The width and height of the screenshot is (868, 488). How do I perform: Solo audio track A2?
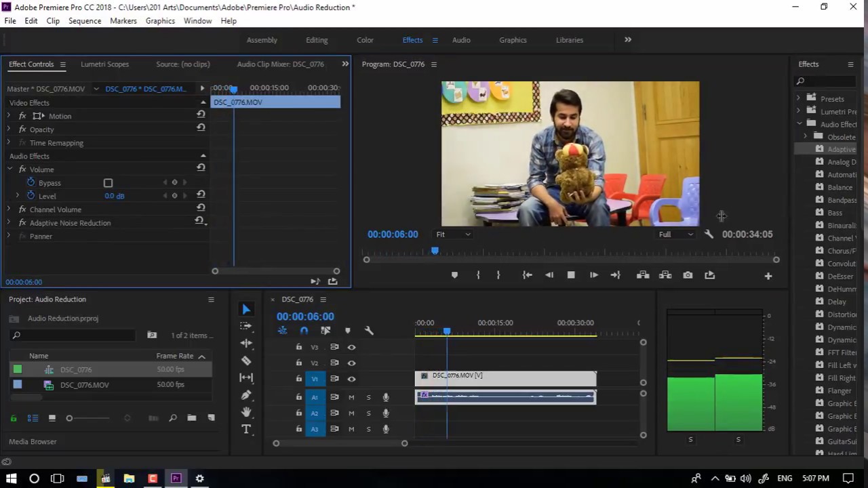tap(368, 413)
